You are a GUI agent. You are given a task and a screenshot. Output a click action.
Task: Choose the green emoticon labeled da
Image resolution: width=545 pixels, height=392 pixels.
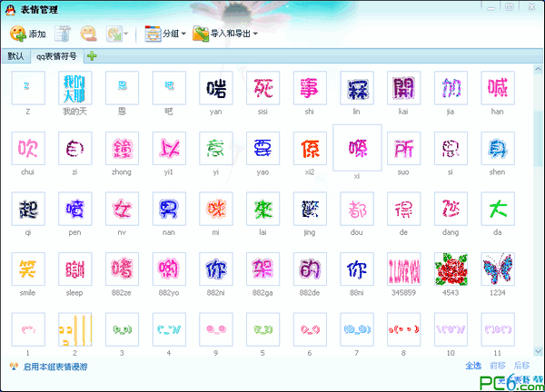[499, 209]
